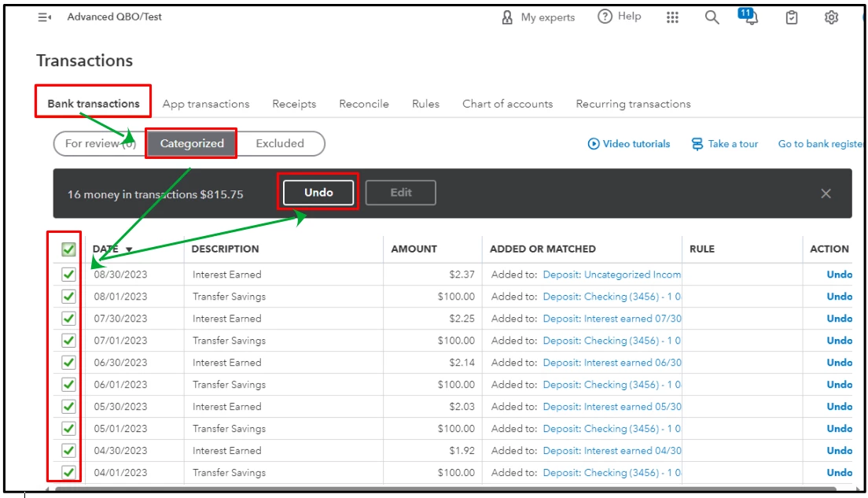Viewport: 868px width, 498px height.
Task: Close the dark batch action bar
Action: (826, 194)
